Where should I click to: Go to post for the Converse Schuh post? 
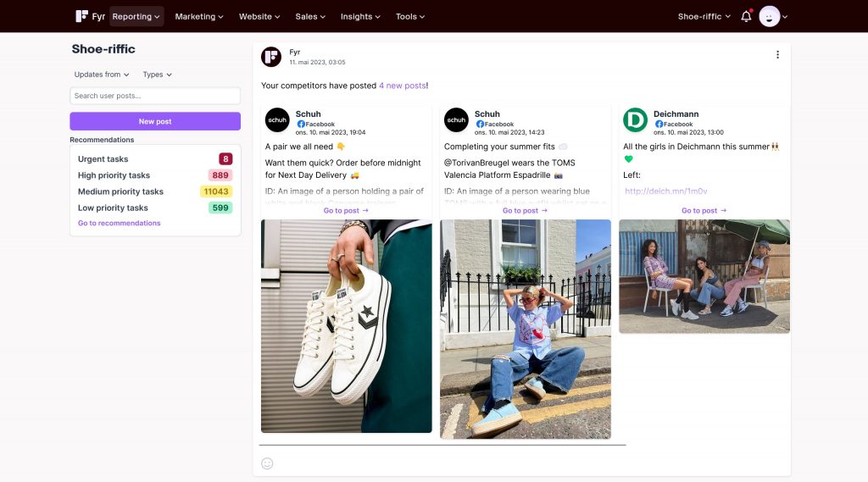pos(346,210)
